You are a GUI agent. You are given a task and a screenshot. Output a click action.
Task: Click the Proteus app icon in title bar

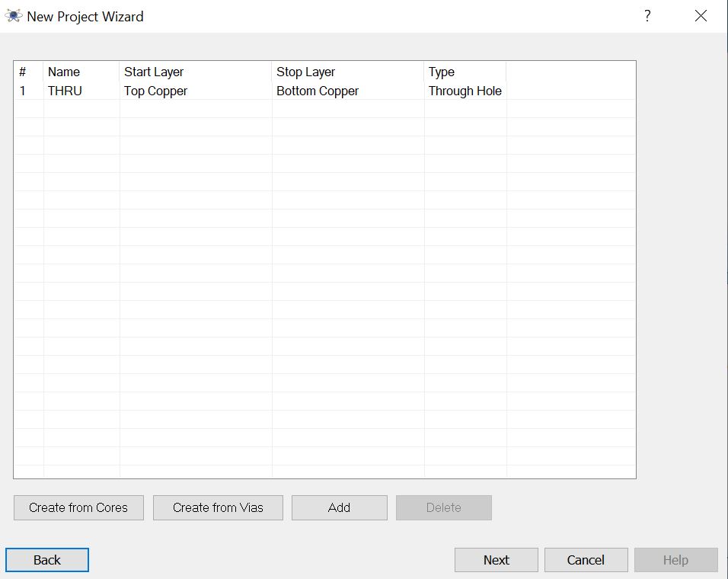[14, 16]
